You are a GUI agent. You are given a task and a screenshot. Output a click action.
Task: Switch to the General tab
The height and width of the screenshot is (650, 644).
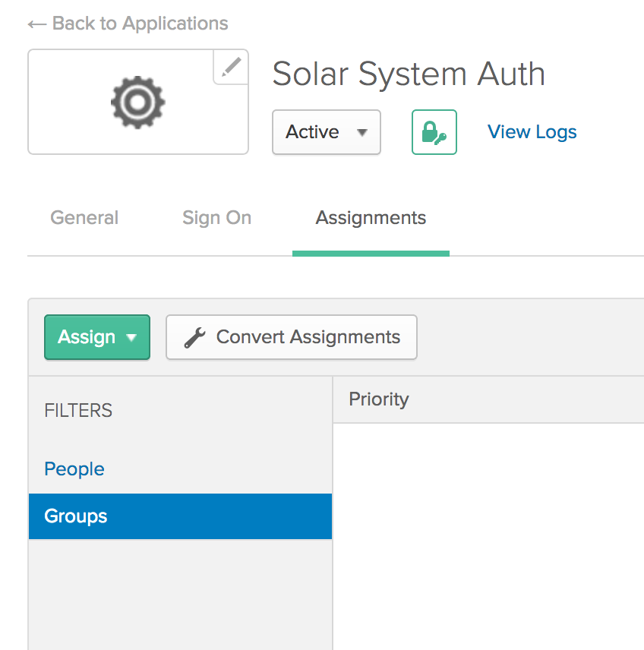point(84,218)
